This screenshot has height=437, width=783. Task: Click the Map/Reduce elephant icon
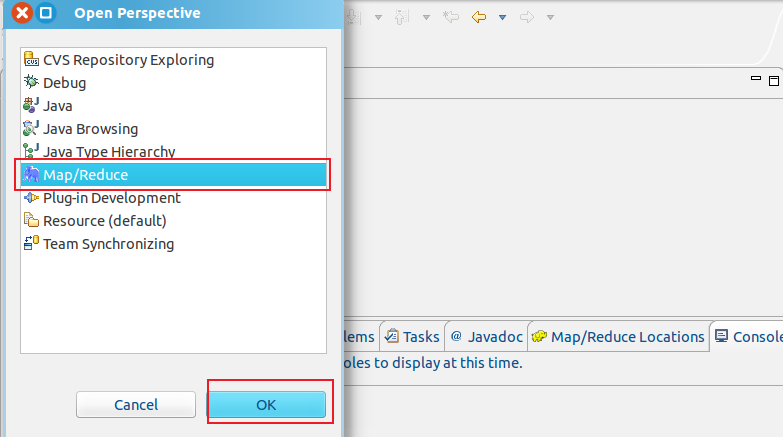(31, 174)
